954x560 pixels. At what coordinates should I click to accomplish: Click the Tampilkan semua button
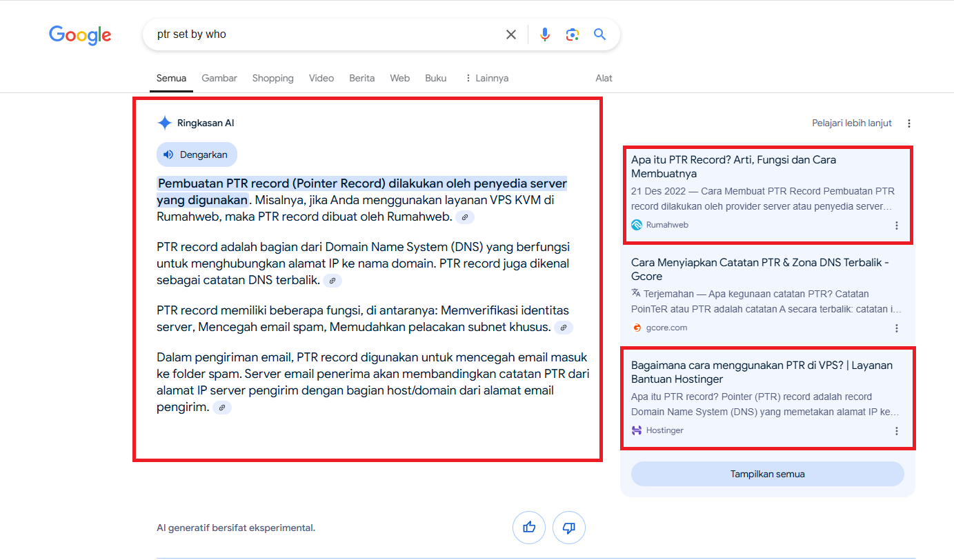point(768,474)
